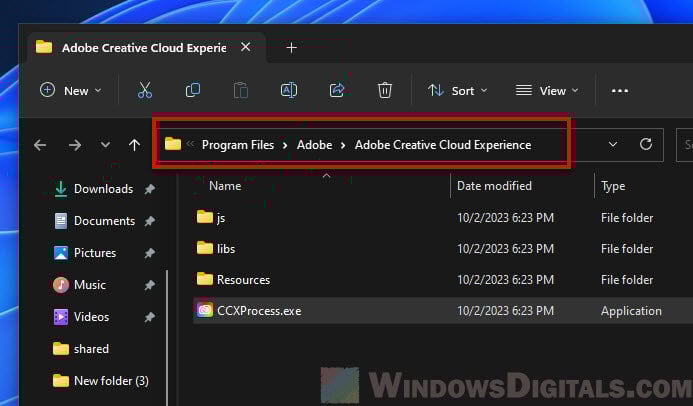Expand recent locations chevron

(x=105, y=144)
